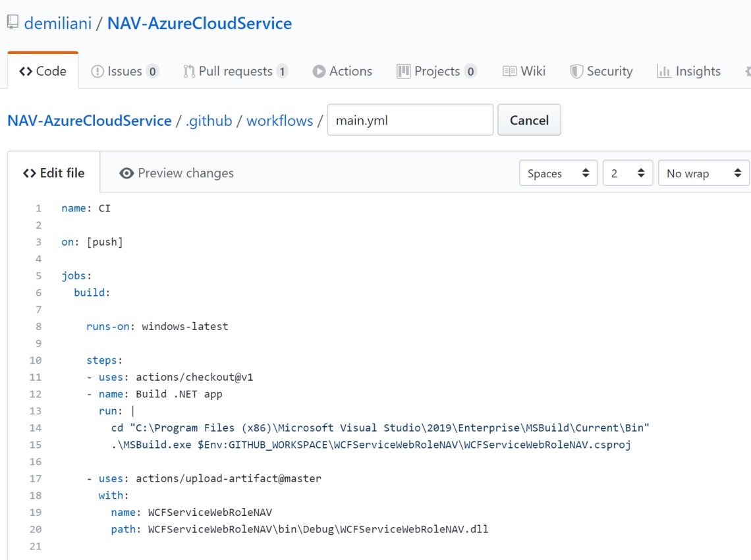Open the NAV-AzureCloudService repository link
751x560 pixels.
(x=90, y=121)
